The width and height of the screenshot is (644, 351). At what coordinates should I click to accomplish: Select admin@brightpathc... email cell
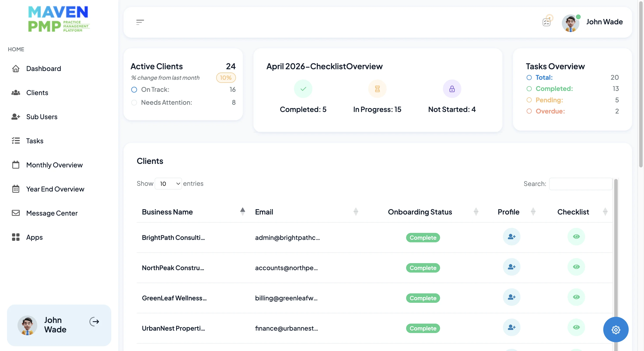287,238
